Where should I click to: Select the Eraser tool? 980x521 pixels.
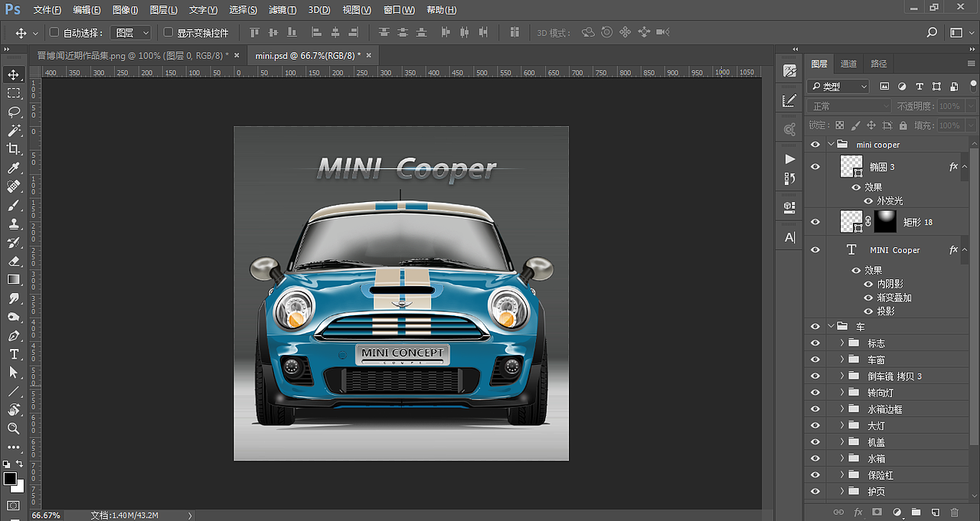pyautogui.click(x=14, y=261)
